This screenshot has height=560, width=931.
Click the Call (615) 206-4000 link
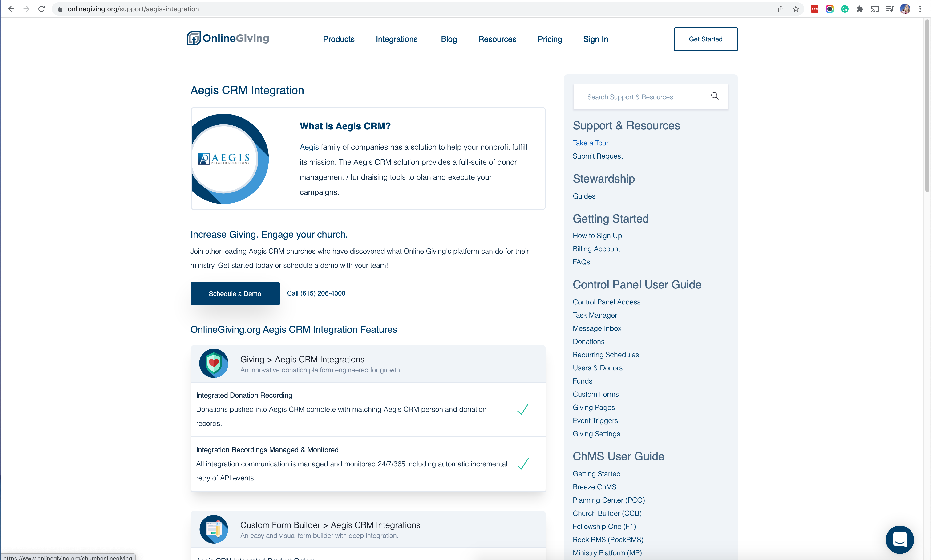[316, 293]
